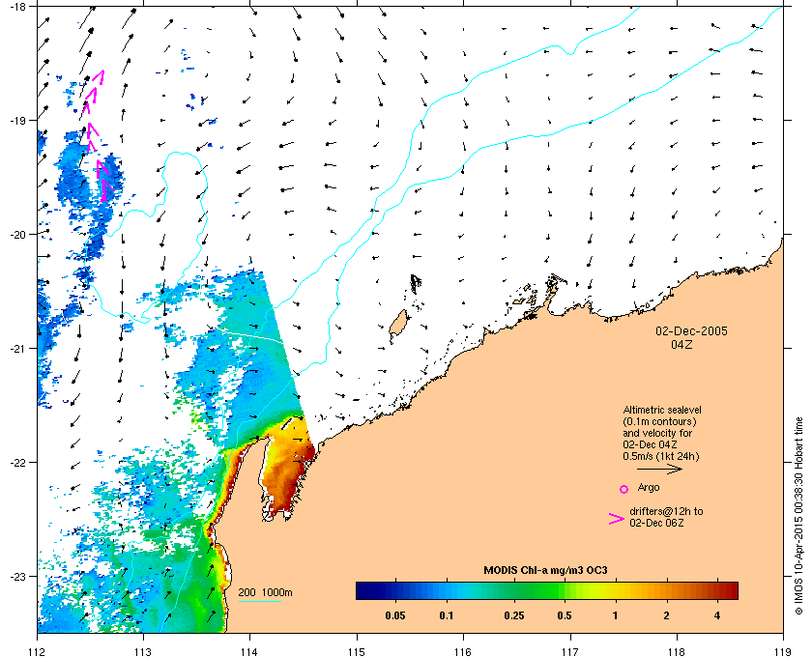The image size is (812, 657).
Task: Click the longitude axis label 113
Action: pos(143,651)
